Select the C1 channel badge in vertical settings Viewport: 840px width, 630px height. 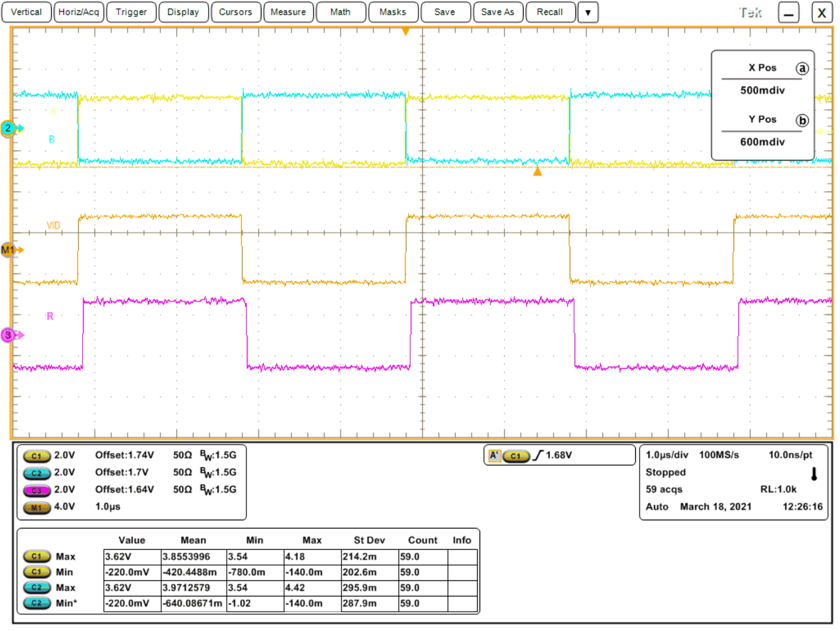click(x=37, y=455)
